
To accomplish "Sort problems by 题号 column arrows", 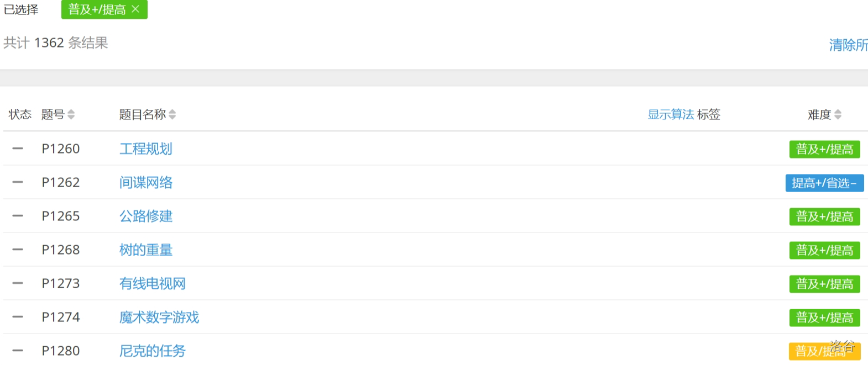I will pyautogui.click(x=71, y=114).
